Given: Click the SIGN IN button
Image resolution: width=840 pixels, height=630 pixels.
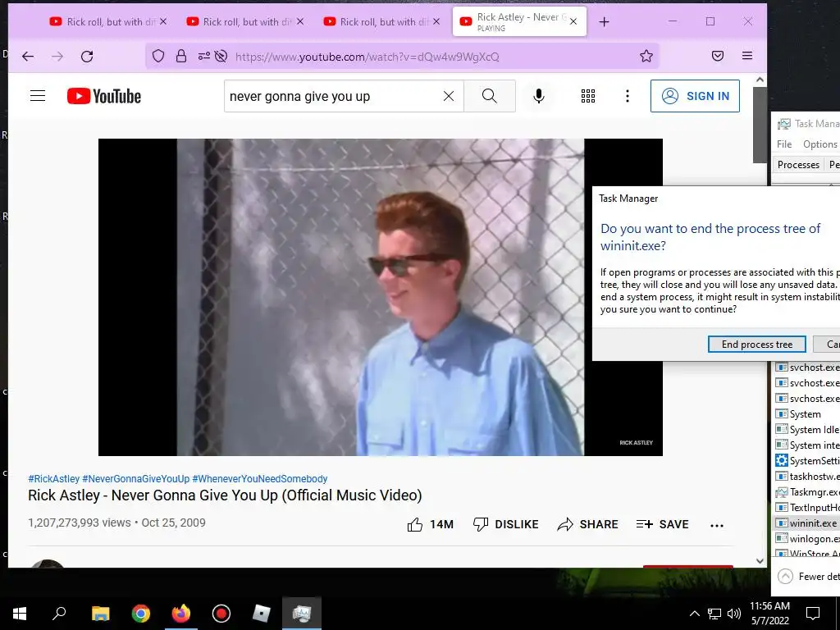Looking at the screenshot, I should pyautogui.click(x=695, y=96).
